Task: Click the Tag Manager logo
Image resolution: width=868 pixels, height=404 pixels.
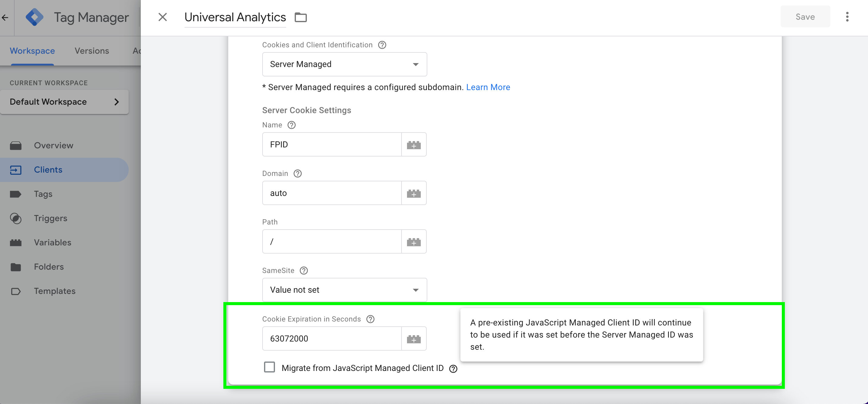Action: tap(34, 17)
